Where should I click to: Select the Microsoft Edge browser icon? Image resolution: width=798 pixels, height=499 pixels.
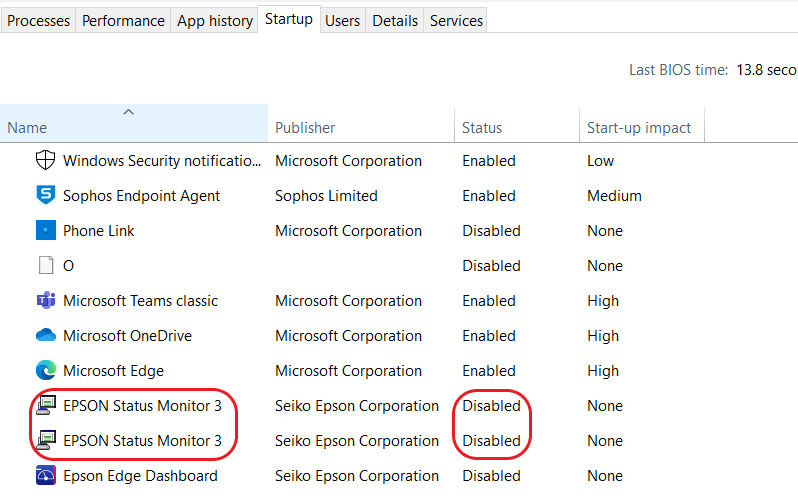coord(45,371)
